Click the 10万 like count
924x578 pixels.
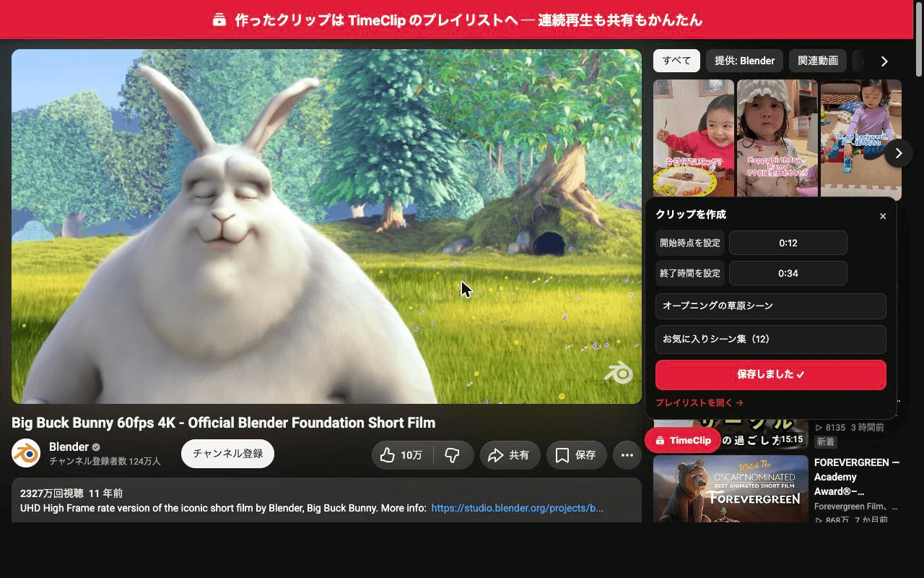(x=411, y=455)
